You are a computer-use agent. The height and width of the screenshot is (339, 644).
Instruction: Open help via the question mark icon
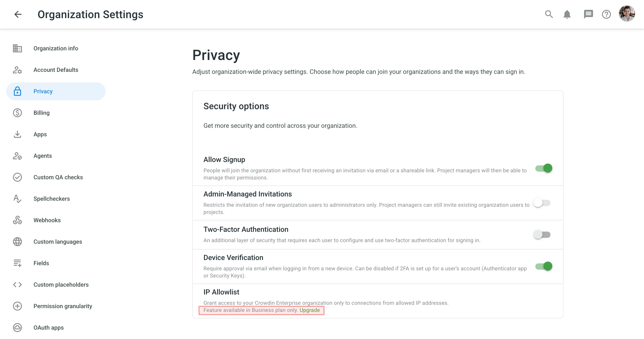pyautogui.click(x=606, y=14)
